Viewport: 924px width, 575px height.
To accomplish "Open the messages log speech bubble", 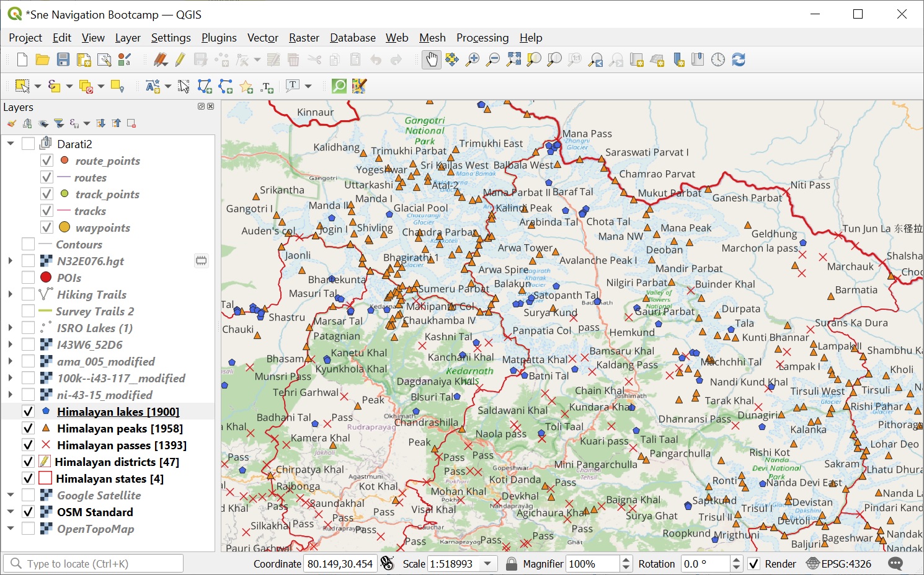I will (x=895, y=563).
